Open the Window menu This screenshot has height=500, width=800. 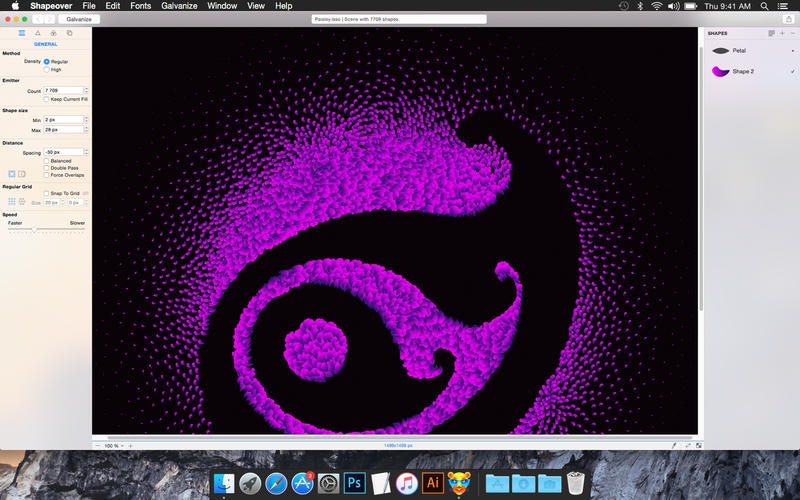tap(222, 6)
